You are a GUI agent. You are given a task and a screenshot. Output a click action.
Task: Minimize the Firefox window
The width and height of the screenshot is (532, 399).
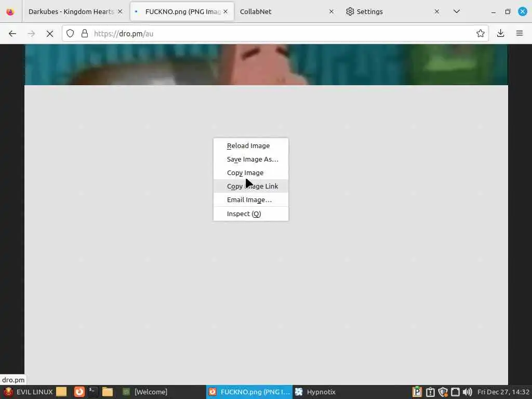coord(494,11)
